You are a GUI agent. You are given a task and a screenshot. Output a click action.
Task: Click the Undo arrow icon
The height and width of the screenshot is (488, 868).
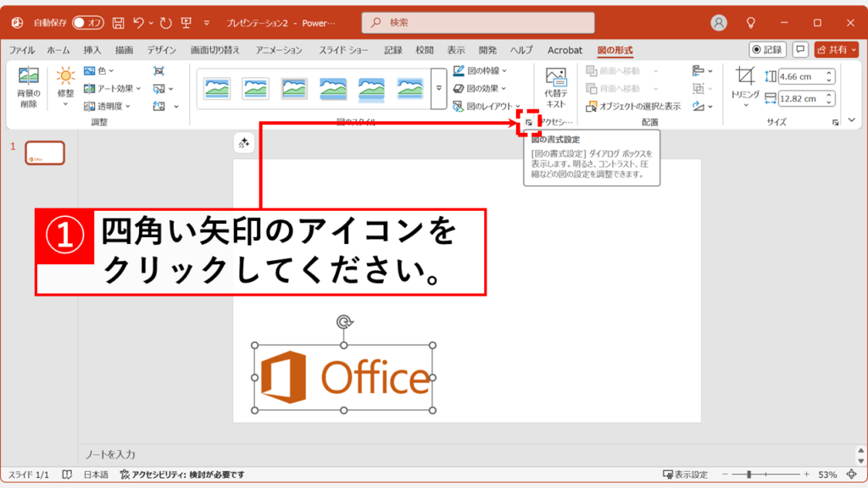(138, 23)
